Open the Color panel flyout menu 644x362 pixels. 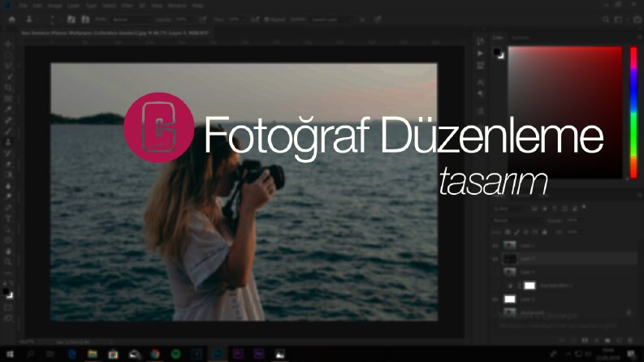click(639, 37)
